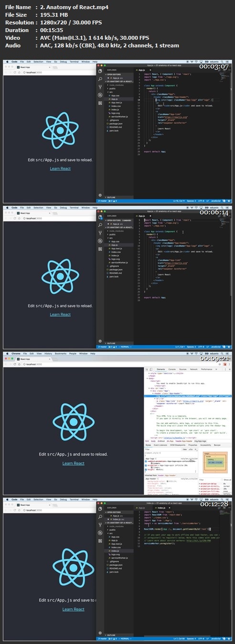
Task: Click DevTools inspect-element icon in 00:09:21 frame
Action: [x=147, y=369]
